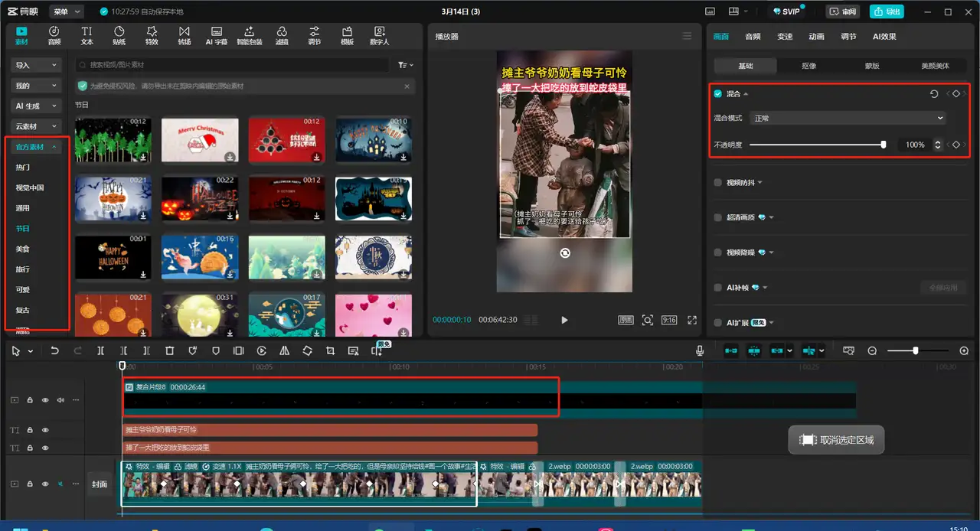
Task: Open the 贴纸 (Stickers) panel
Action: 119,35
